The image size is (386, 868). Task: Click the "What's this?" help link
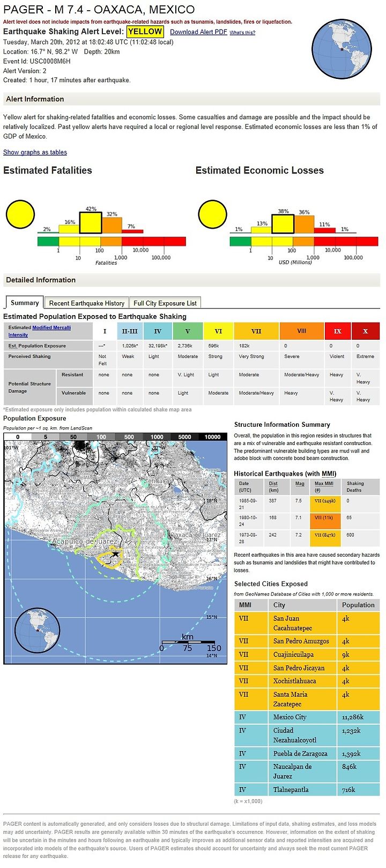coord(242,32)
